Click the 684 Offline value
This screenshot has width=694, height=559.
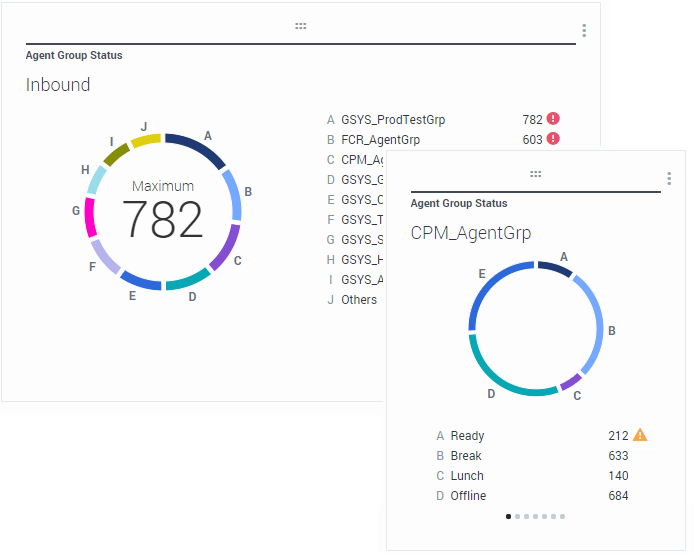point(618,496)
